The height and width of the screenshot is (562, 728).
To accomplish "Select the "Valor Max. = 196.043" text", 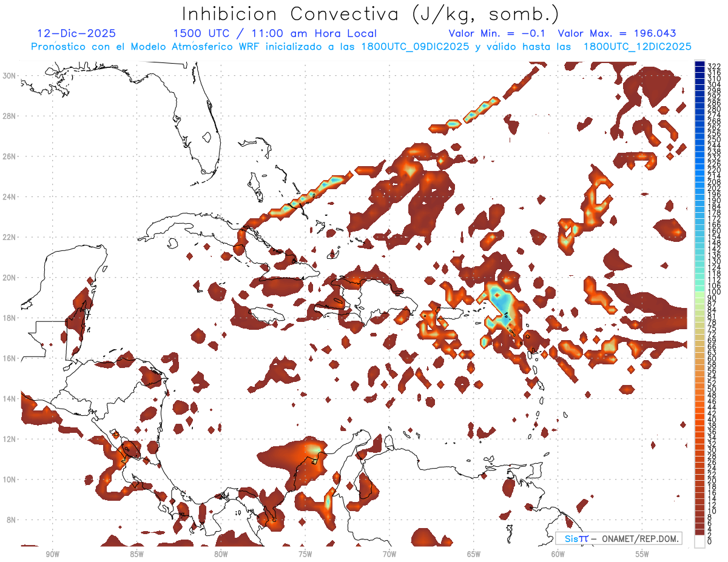I will (x=616, y=34).
